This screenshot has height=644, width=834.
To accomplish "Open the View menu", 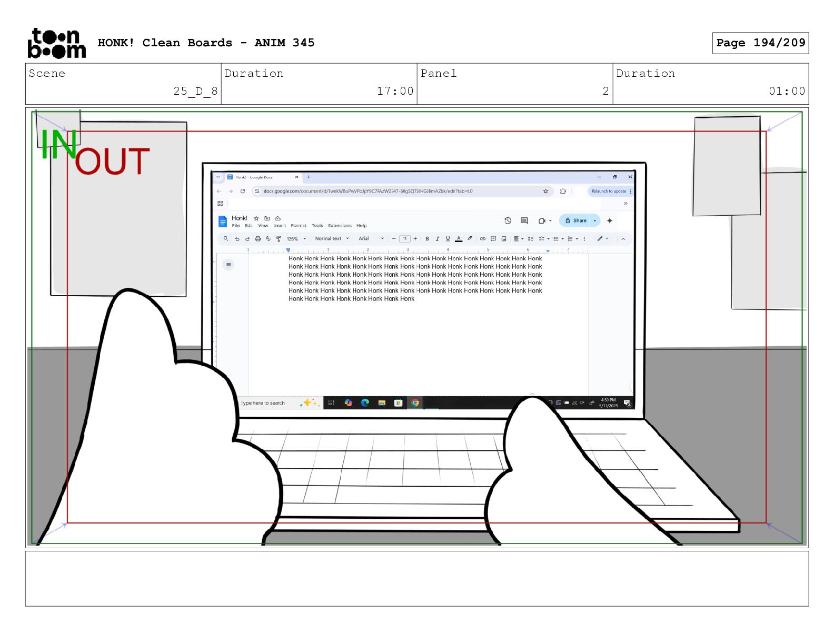I will (263, 226).
